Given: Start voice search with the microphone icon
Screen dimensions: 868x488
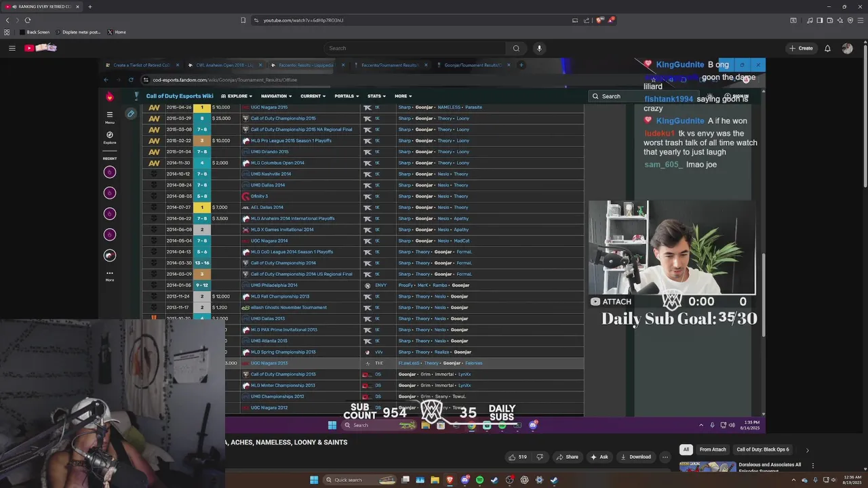Looking at the screenshot, I should coord(539,48).
